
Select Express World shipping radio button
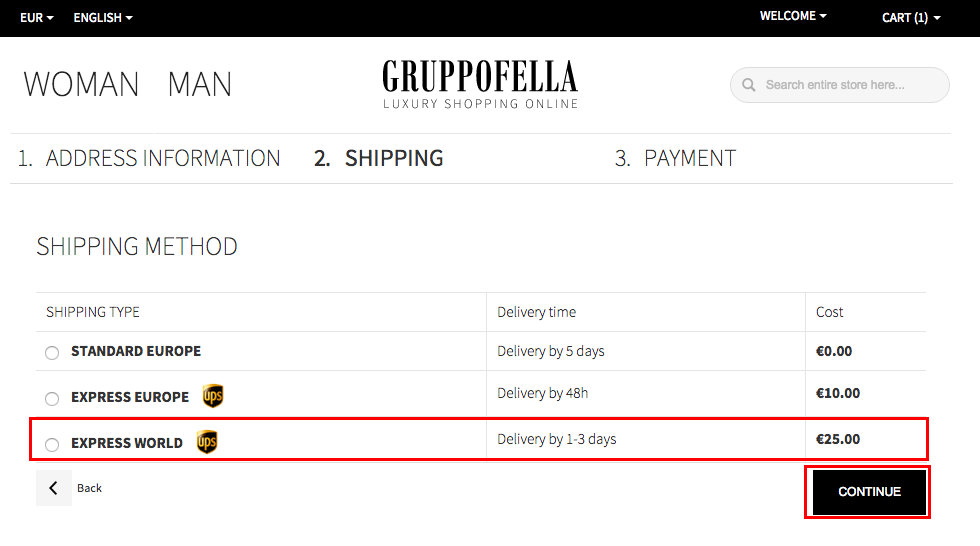pos(52,445)
